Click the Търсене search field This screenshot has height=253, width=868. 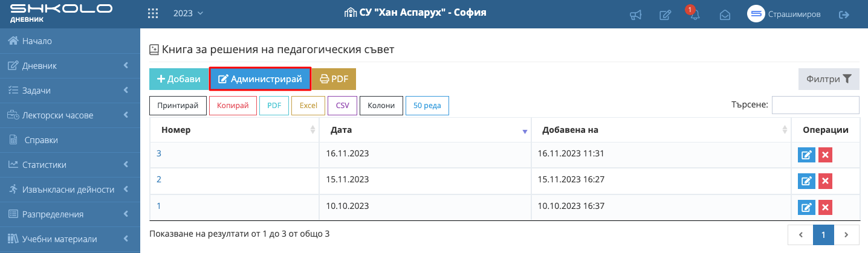coord(815,105)
